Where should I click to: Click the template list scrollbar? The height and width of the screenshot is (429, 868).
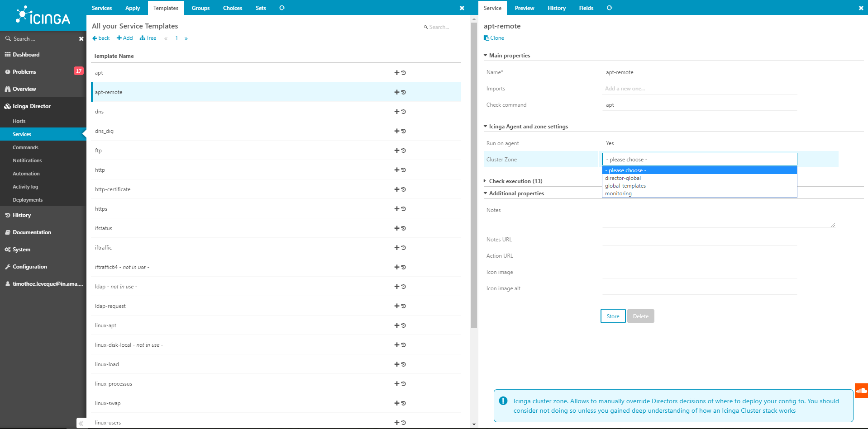coord(474,175)
